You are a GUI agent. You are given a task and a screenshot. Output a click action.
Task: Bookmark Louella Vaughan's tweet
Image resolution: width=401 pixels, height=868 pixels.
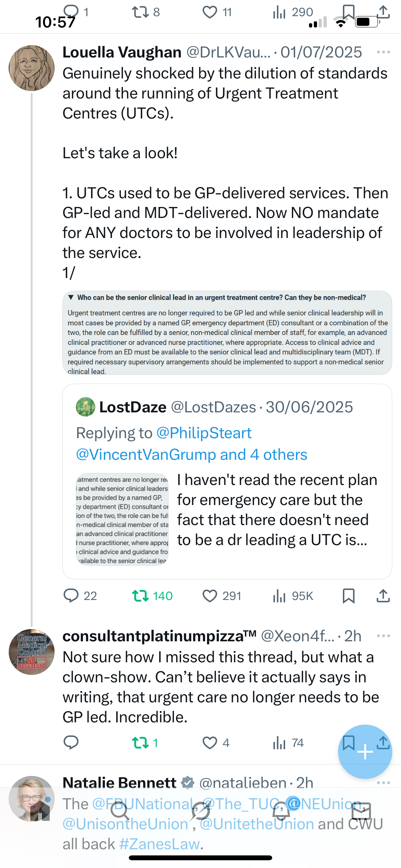coord(348,596)
